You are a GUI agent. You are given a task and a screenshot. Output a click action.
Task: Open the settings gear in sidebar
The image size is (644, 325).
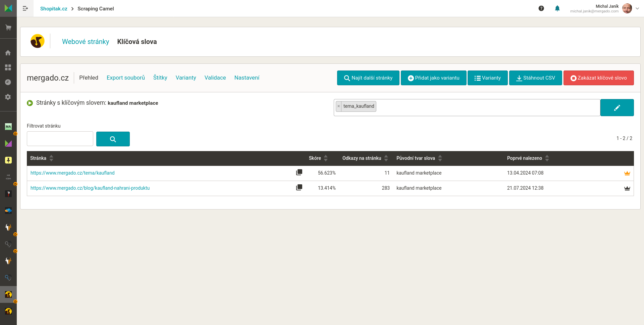coord(8,97)
